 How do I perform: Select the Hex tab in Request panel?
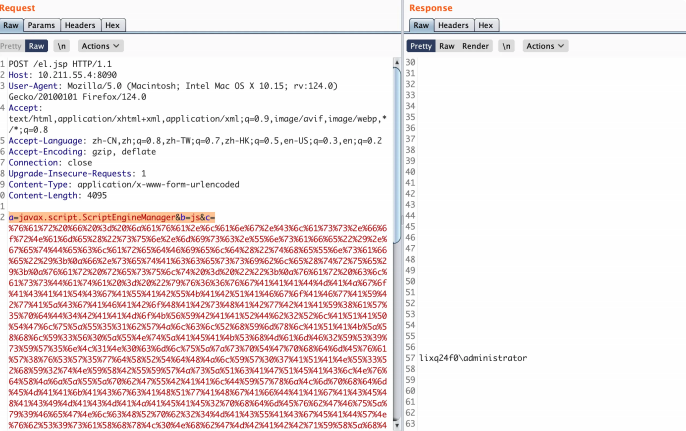pyautogui.click(x=112, y=25)
